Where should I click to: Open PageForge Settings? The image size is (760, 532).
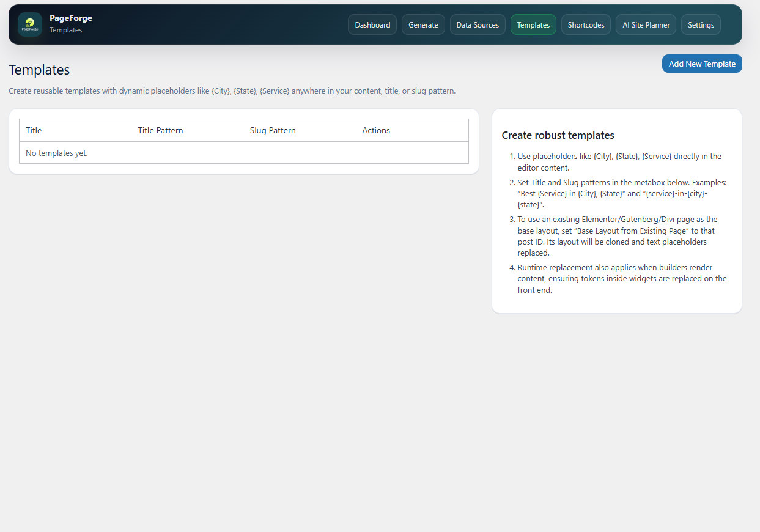click(x=701, y=24)
